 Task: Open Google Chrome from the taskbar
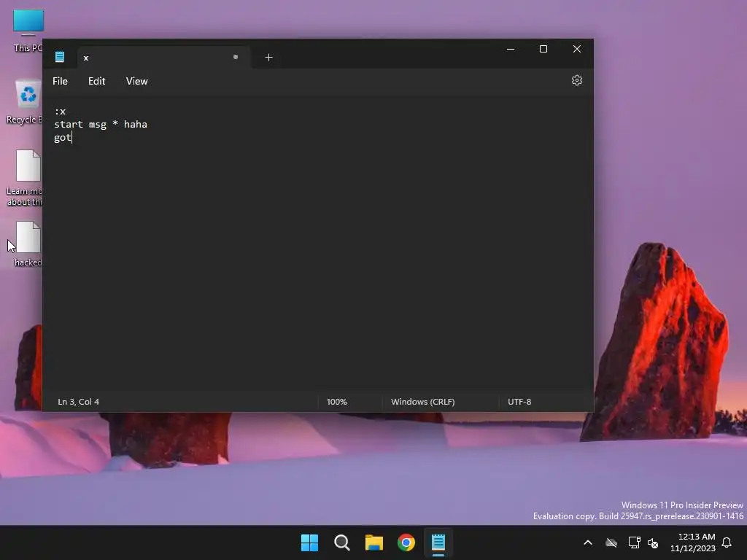pyautogui.click(x=406, y=542)
